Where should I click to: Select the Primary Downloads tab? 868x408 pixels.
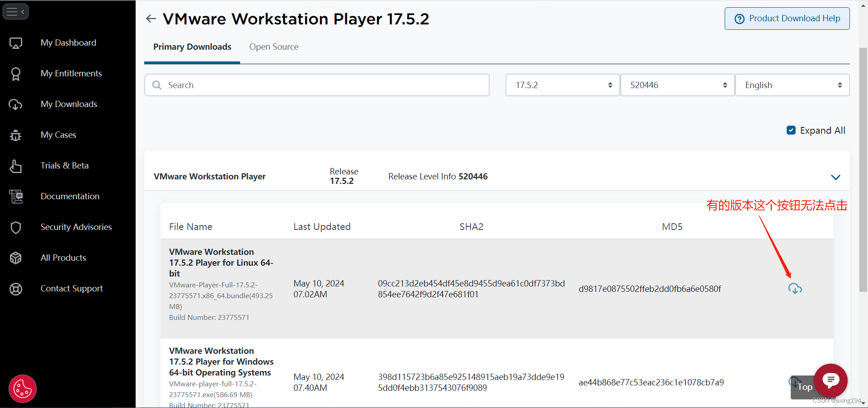tap(192, 47)
